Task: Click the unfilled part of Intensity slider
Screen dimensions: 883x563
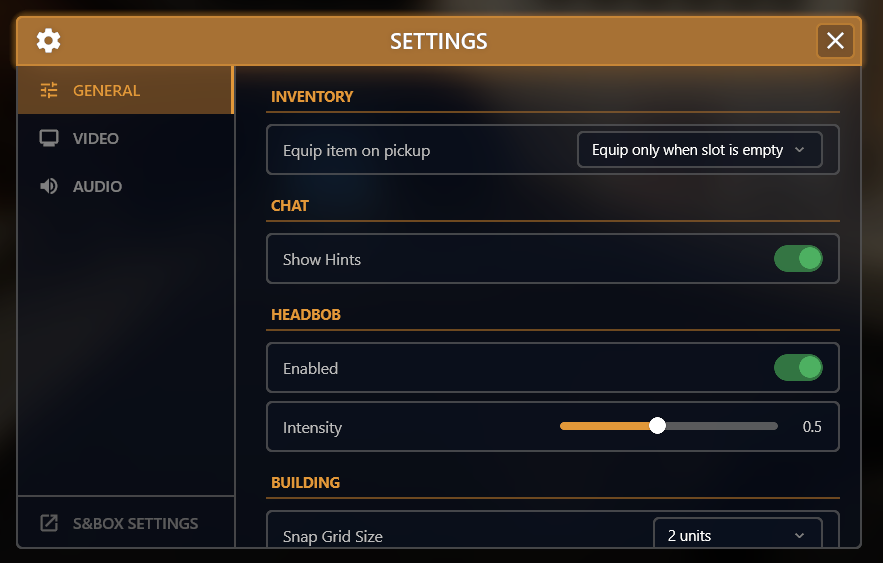Action: pyautogui.click(x=720, y=426)
